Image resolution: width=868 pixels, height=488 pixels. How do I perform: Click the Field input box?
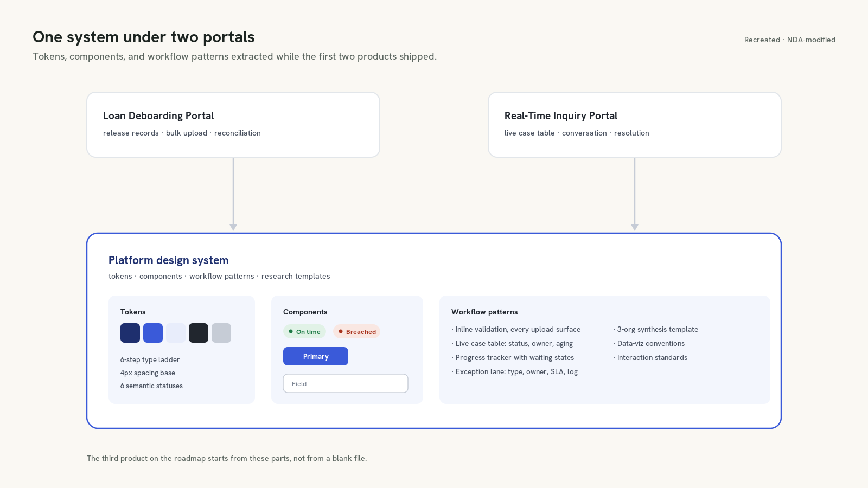tap(346, 383)
